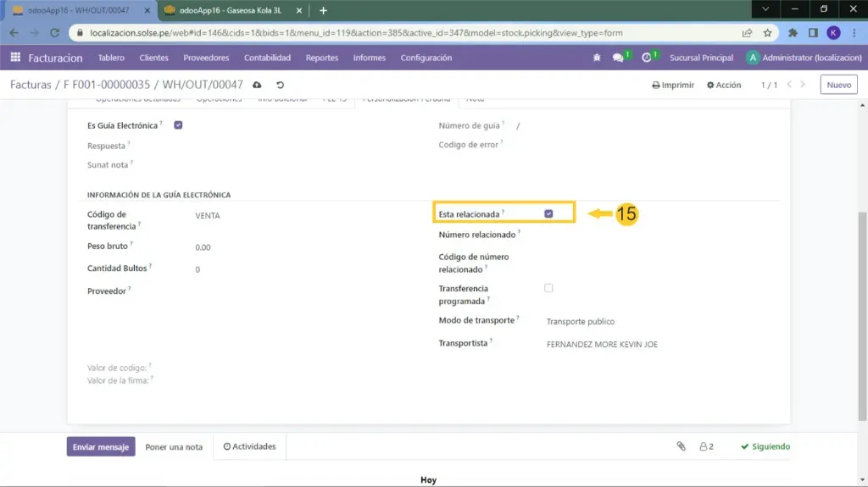Expand the Administrator user menu
This screenshot has height=487, width=868.
click(801, 58)
